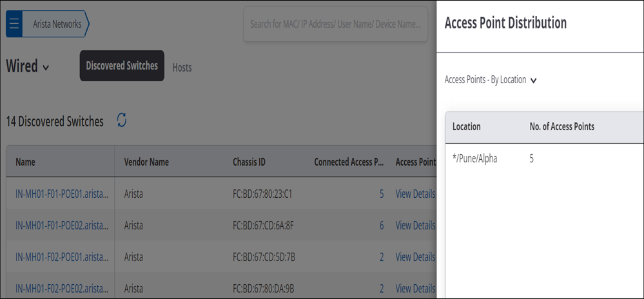Click connected access point count 6

coord(382,226)
